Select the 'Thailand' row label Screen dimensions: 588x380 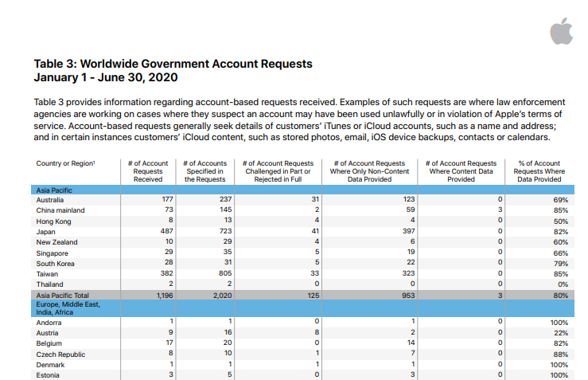point(49,284)
